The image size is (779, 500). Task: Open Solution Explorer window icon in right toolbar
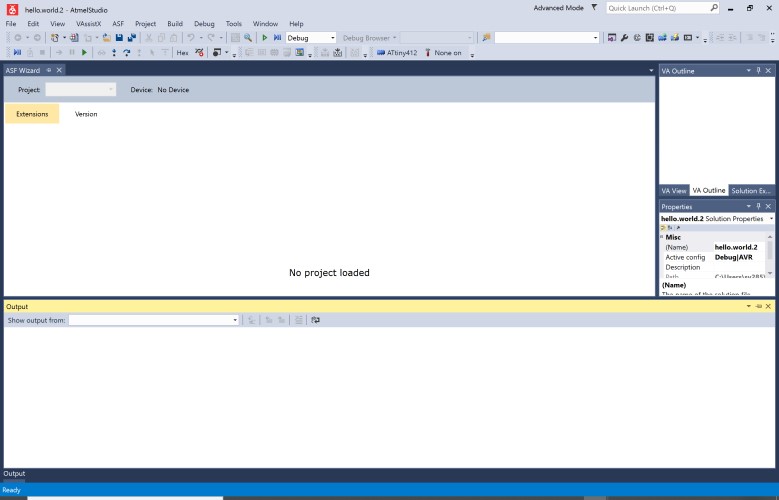point(612,38)
